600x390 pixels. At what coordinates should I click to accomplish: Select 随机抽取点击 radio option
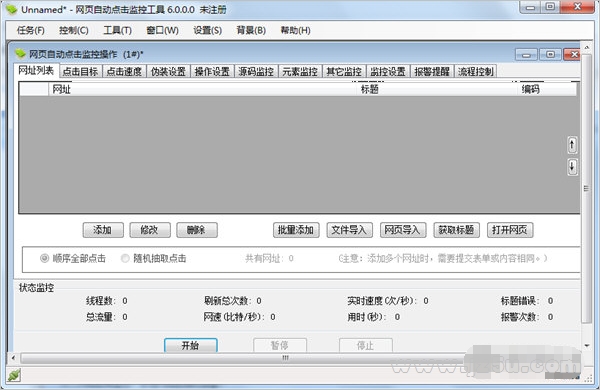[x=153, y=258]
